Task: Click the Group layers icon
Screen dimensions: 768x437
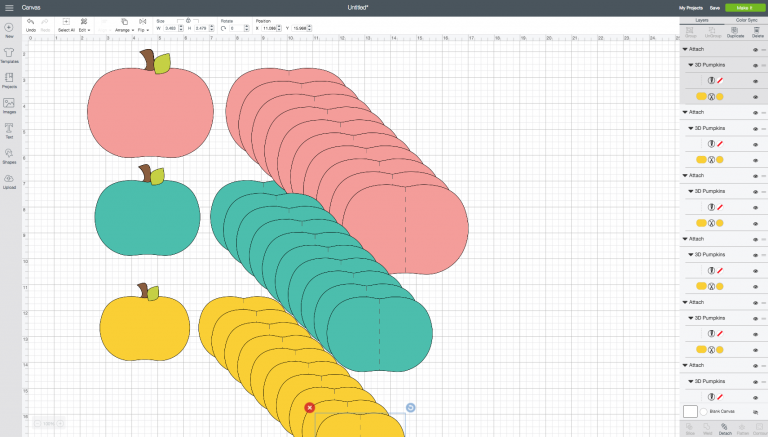Action: 691,32
